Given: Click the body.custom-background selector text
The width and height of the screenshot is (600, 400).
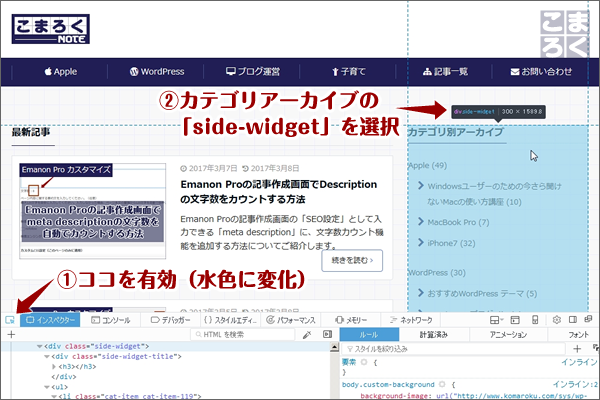Looking at the screenshot, I should [388, 384].
